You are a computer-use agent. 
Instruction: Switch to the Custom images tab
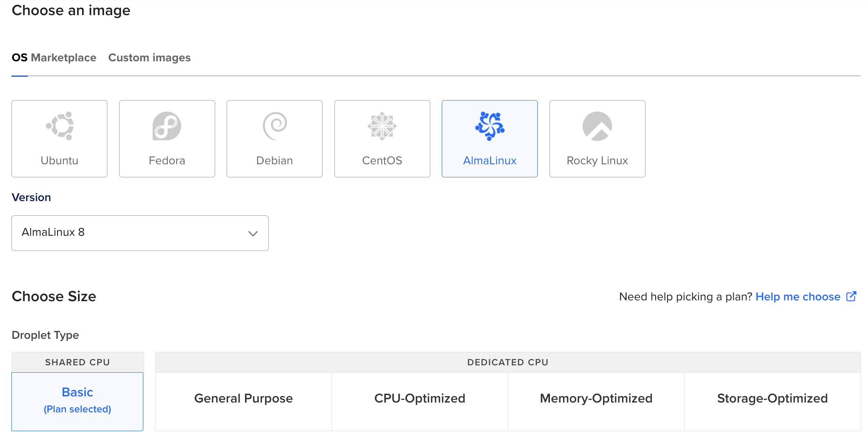[149, 58]
